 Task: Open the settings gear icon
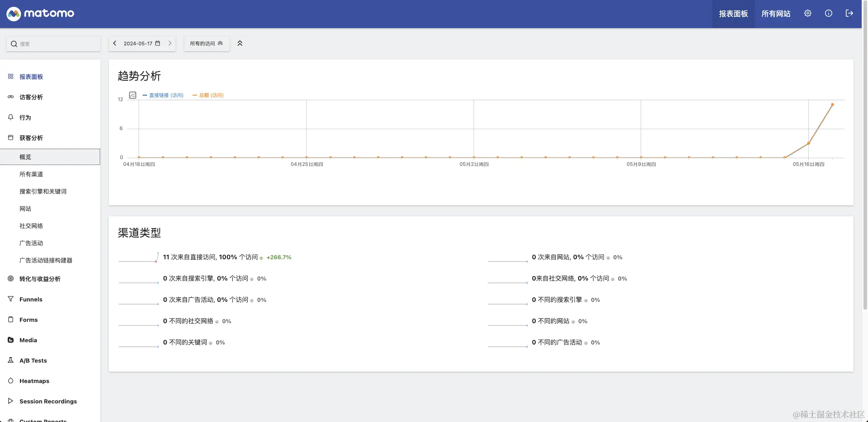(808, 14)
